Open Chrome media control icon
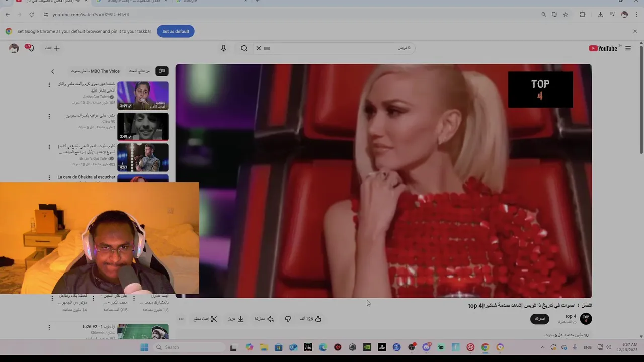Image resolution: width=644 pixels, height=362 pixels. [x=612, y=15]
